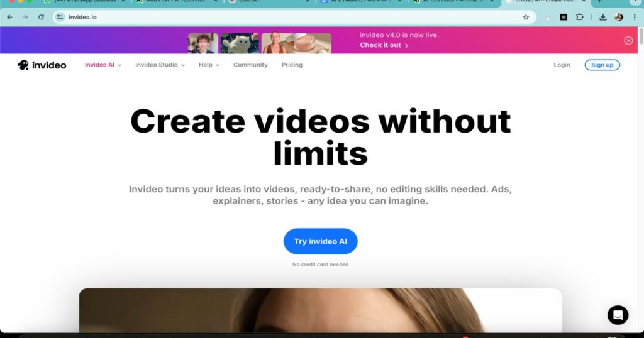
Task: Open the Community page
Action: click(250, 65)
